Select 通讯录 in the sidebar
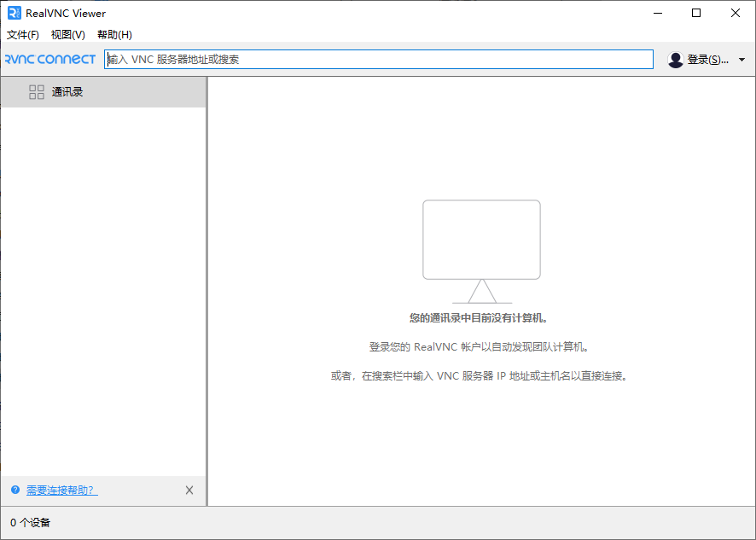The width and height of the screenshot is (756, 540). tap(103, 91)
